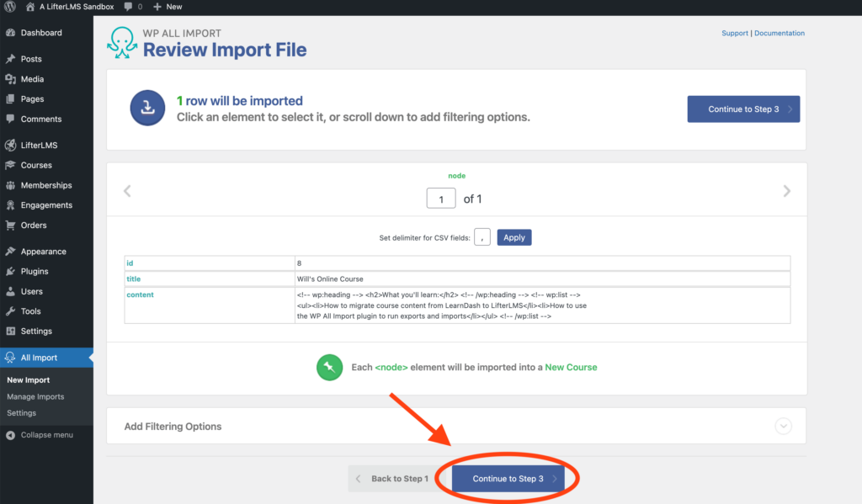Select the title element row
Image resolution: width=862 pixels, height=504 pixels.
coord(457,279)
